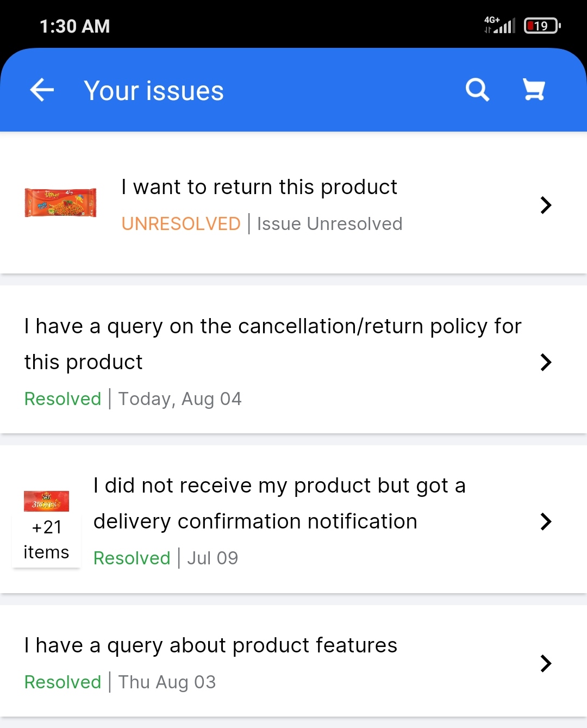Open 'I want to return this product'
Viewport: 587px width, 728px height.
click(259, 187)
